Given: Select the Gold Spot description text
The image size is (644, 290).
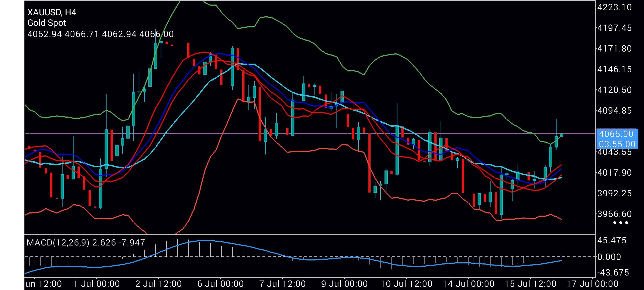Looking at the screenshot, I should pyautogui.click(x=47, y=23).
